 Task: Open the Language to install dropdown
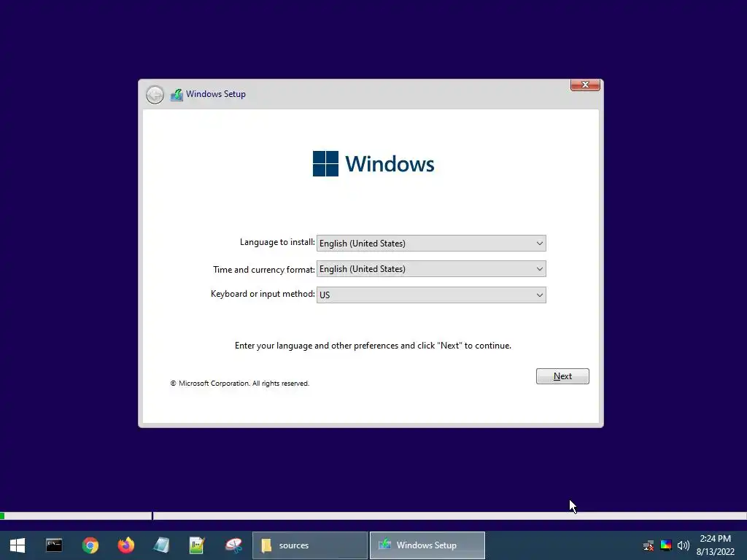(431, 244)
